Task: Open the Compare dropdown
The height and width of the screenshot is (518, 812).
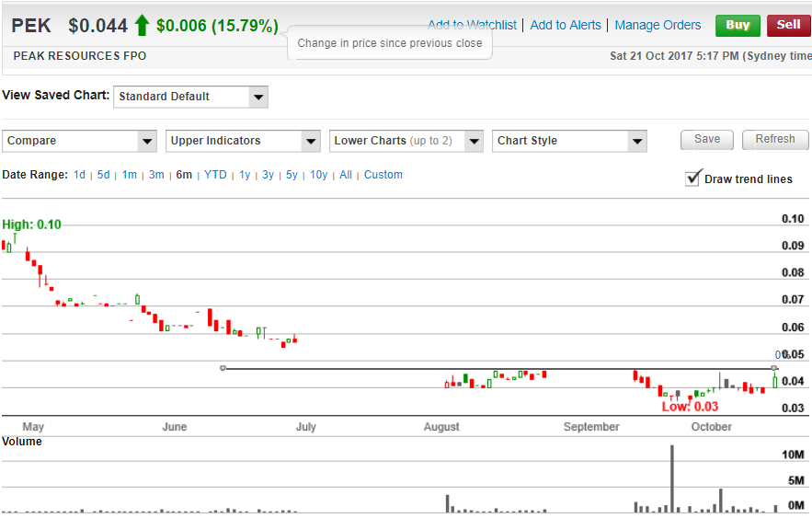Action: [79, 141]
